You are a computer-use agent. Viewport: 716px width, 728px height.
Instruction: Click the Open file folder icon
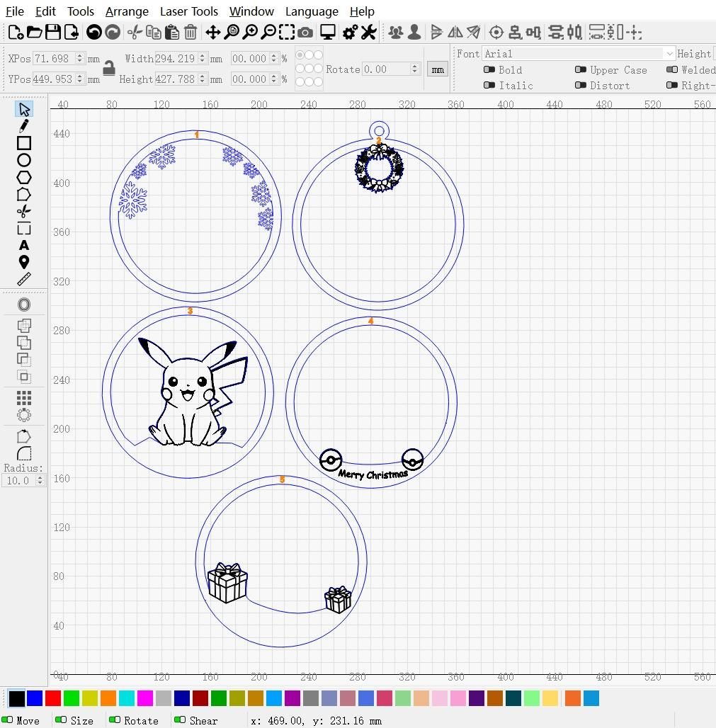[35, 32]
